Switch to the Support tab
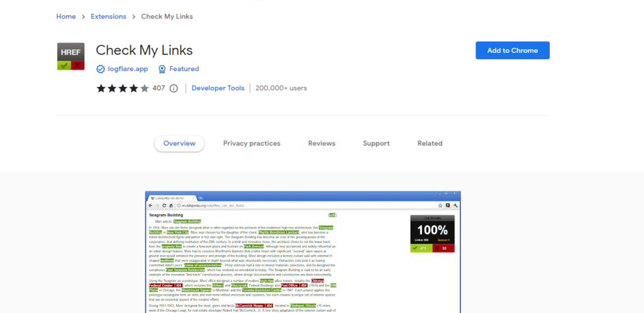Screen dimensions: 644x313 (x=376, y=144)
